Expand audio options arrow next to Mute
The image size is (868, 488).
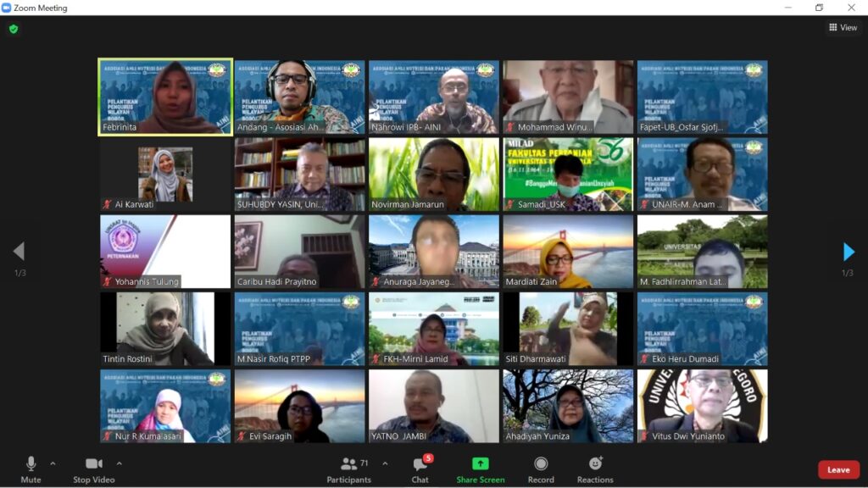(x=53, y=463)
